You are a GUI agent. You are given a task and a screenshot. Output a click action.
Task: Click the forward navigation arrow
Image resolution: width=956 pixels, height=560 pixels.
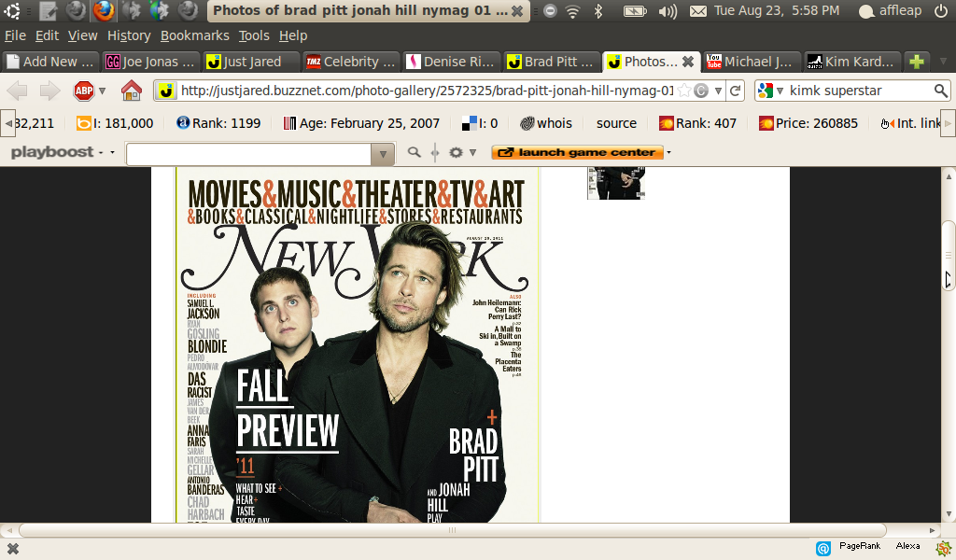pos(49,91)
